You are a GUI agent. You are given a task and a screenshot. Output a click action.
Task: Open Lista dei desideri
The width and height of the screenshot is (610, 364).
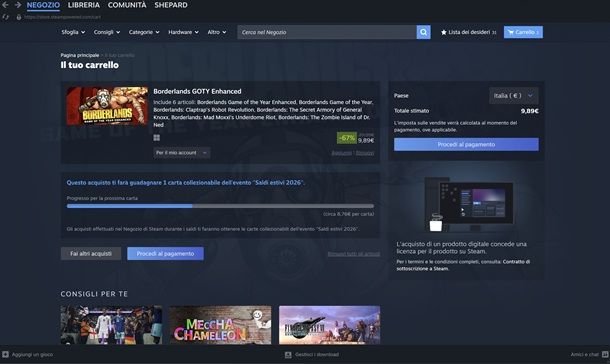(x=468, y=32)
